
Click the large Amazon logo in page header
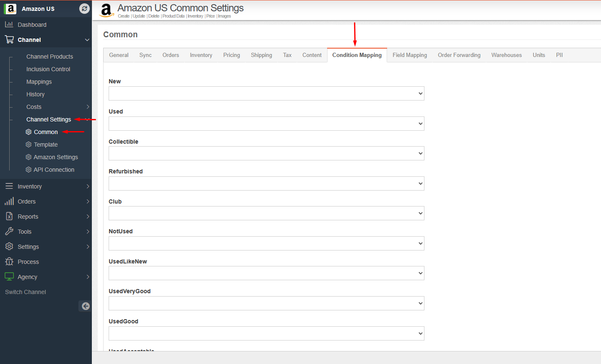click(x=107, y=10)
